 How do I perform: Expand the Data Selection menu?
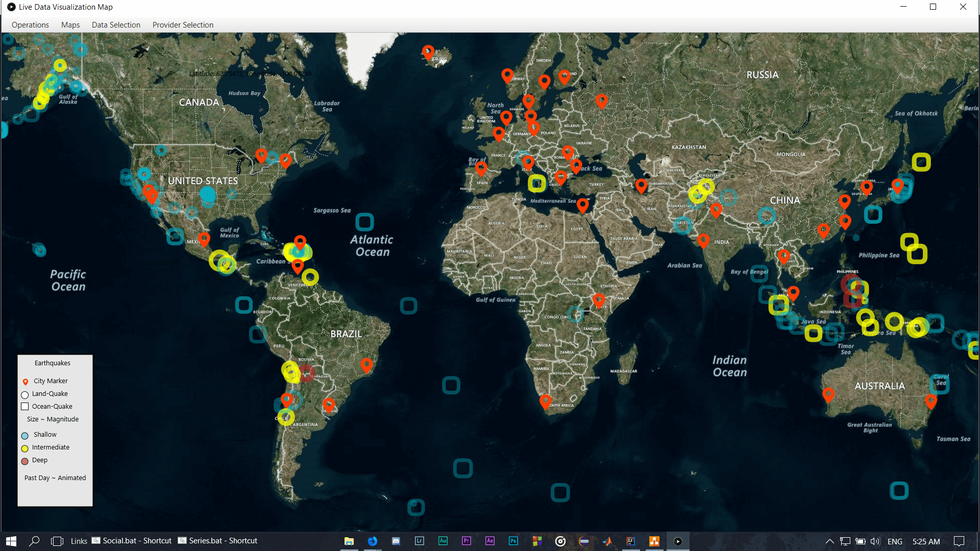coord(116,25)
